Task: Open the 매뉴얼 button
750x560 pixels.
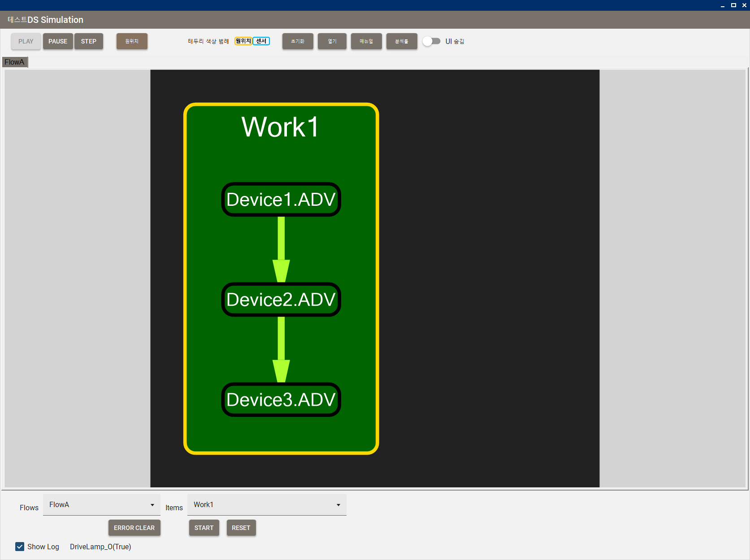Action: (366, 41)
